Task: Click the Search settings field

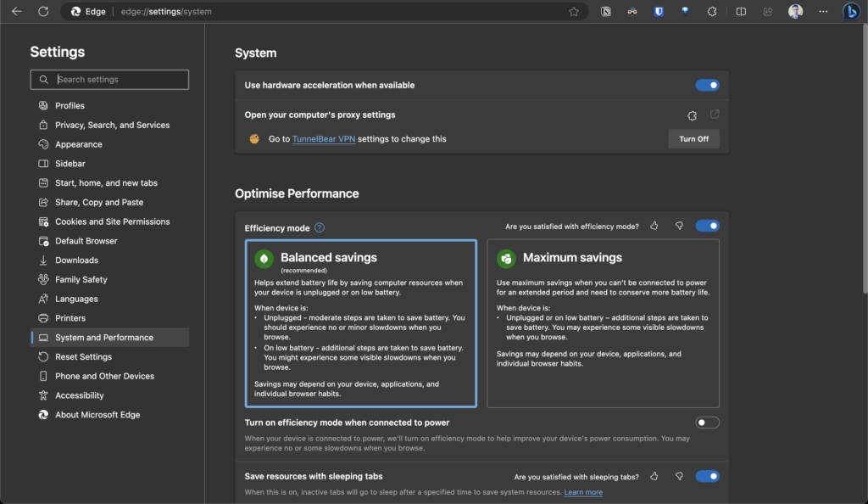Action: 109,79
